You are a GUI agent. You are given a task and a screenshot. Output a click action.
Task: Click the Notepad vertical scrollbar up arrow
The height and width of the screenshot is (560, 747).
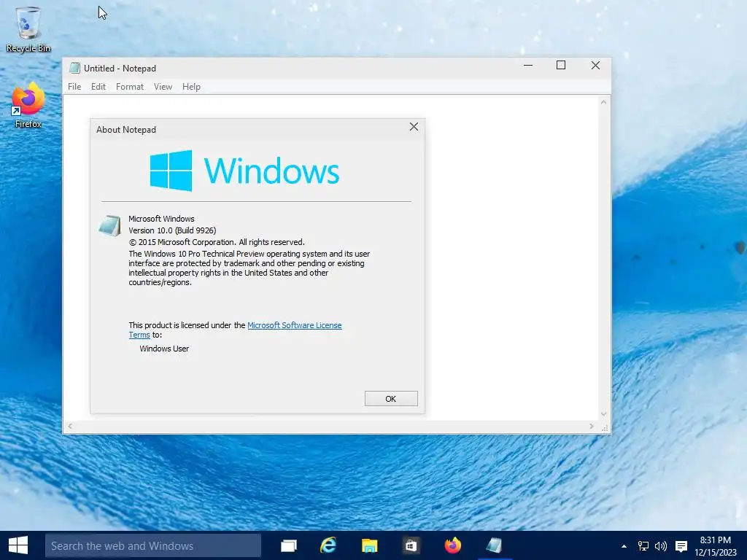[x=603, y=102]
